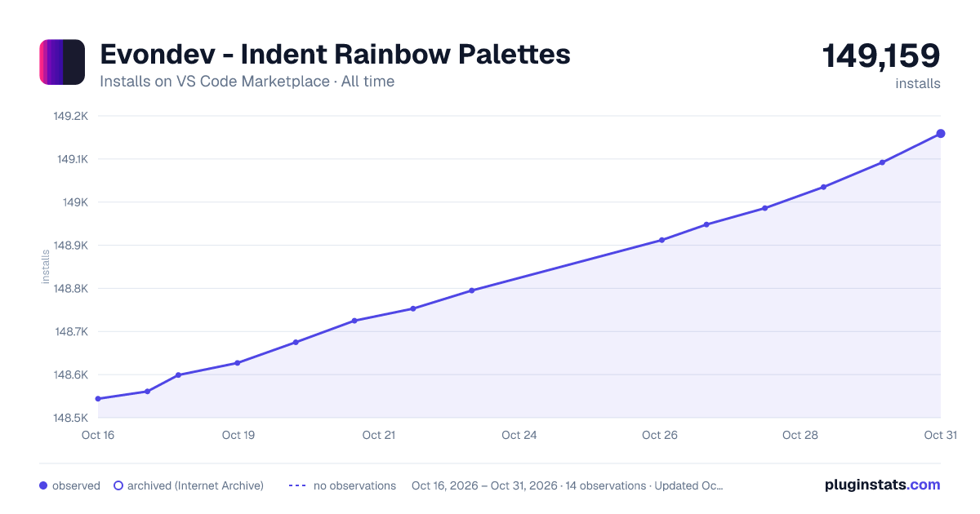Click the hollow archived legend circle
Image resolution: width=980 pixels, height=514 pixels.
[x=118, y=485]
